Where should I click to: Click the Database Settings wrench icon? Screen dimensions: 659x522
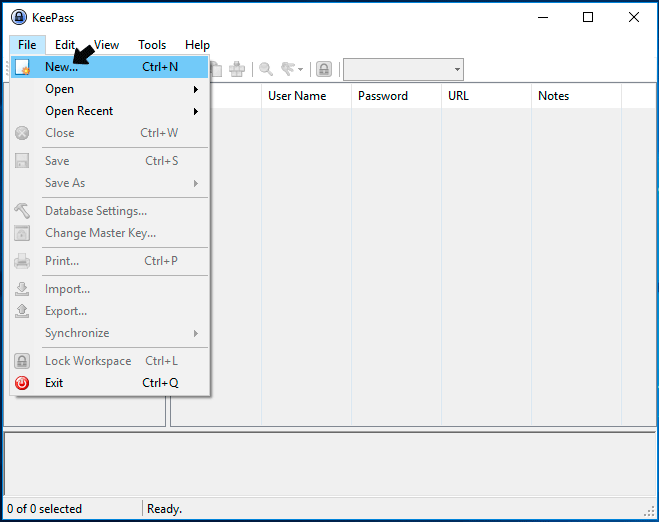(22, 211)
